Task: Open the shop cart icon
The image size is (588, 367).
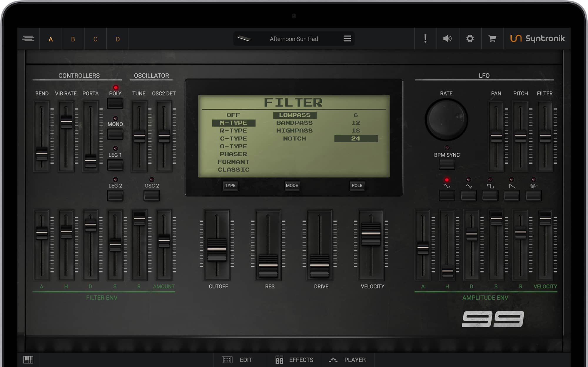Action: click(492, 38)
